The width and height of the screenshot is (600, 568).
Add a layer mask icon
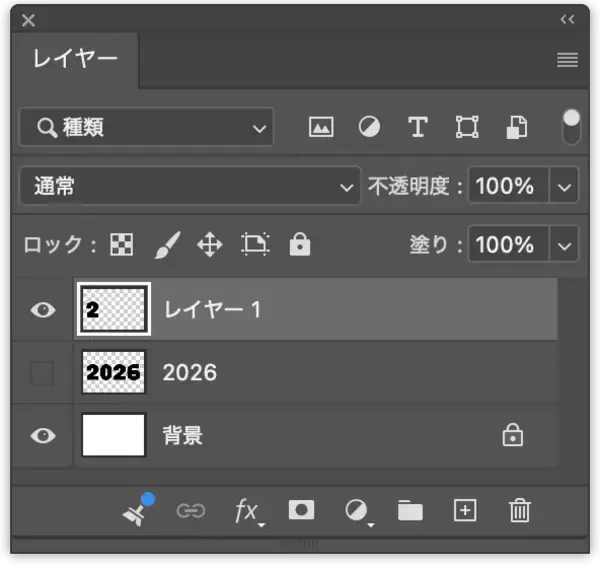coord(301,510)
